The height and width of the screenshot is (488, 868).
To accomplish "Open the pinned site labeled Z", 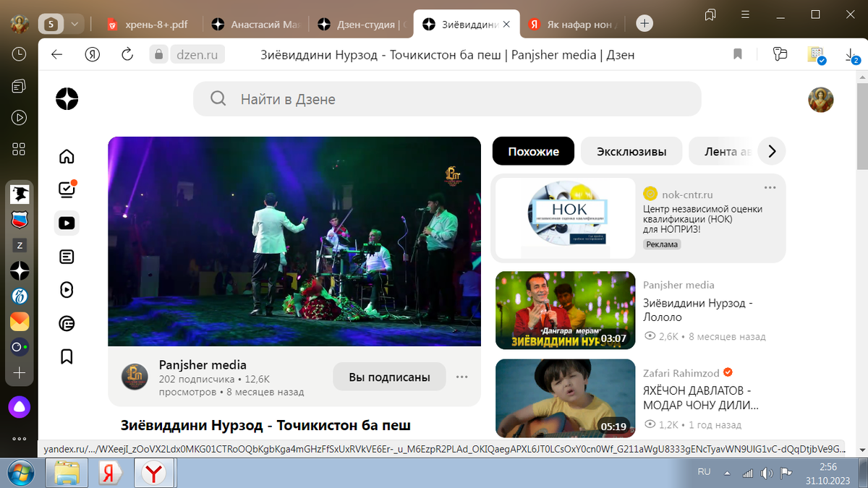I will point(20,245).
